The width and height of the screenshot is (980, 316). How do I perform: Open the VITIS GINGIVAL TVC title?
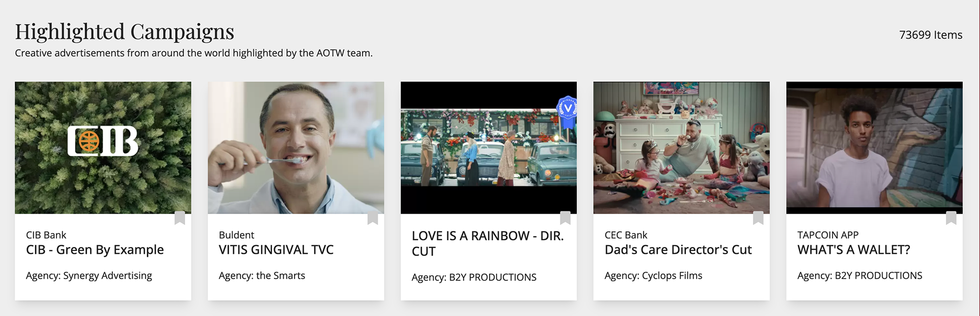(276, 250)
